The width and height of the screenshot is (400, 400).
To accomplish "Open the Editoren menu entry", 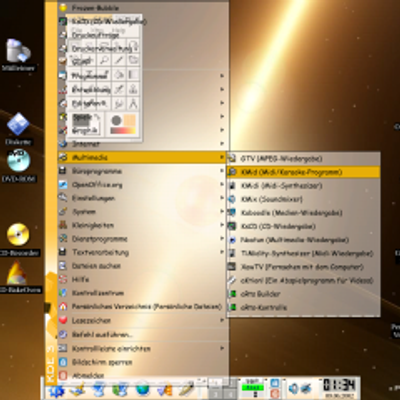I will pyautogui.click(x=143, y=103).
